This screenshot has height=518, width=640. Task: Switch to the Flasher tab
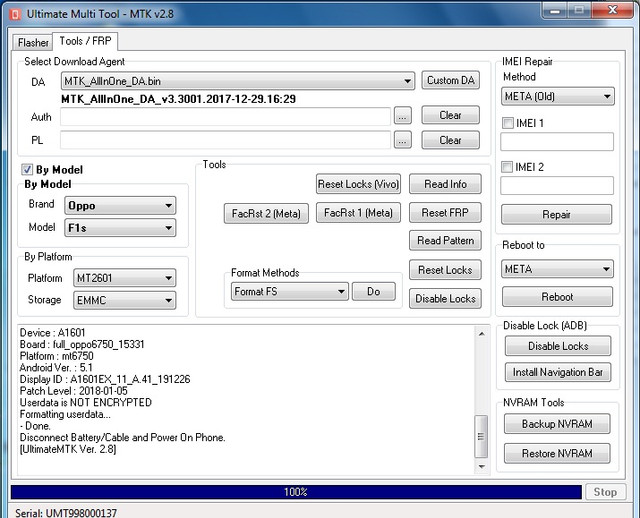coord(33,42)
